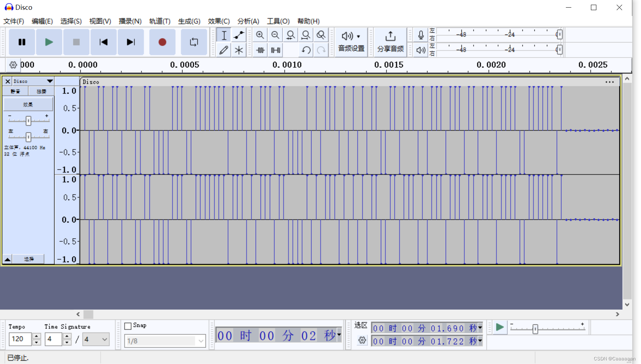Viewport: 641px width, 364px height.
Task: Start playback with the green Play button
Action: click(49, 42)
